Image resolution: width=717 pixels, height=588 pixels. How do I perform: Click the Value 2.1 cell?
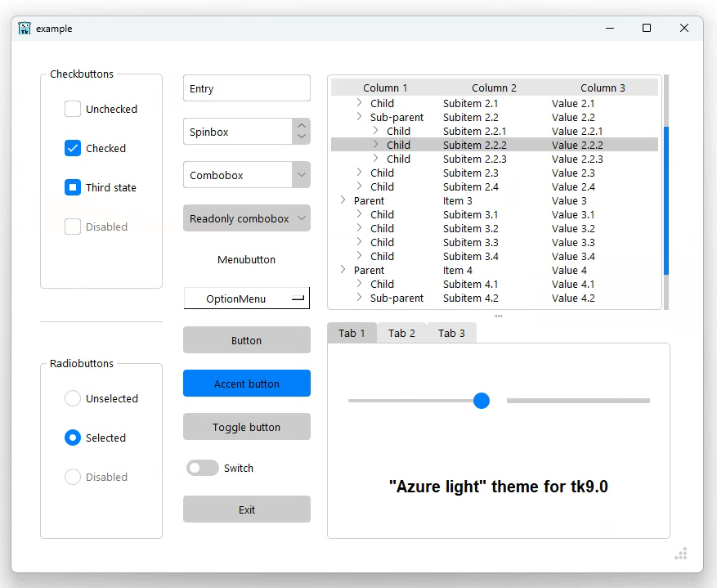point(573,103)
